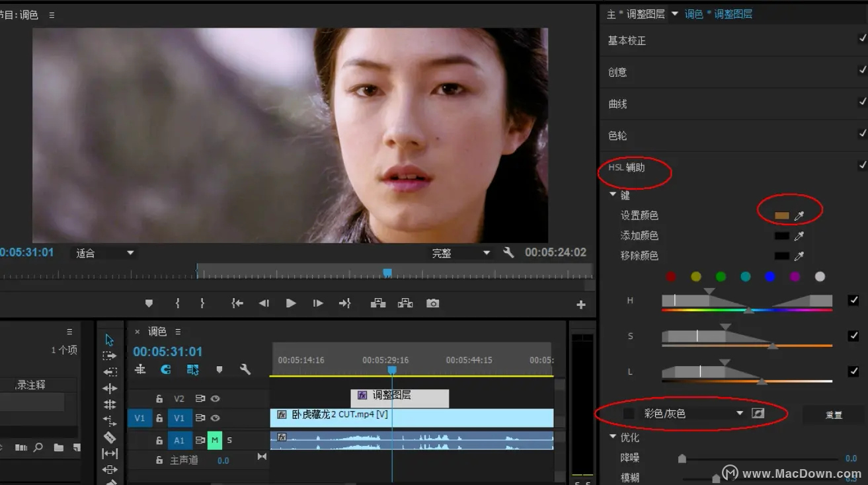Viewport: 868px width, 485px height.
Task: Select the Rolling Edit tool
Action: click(110, 404)
